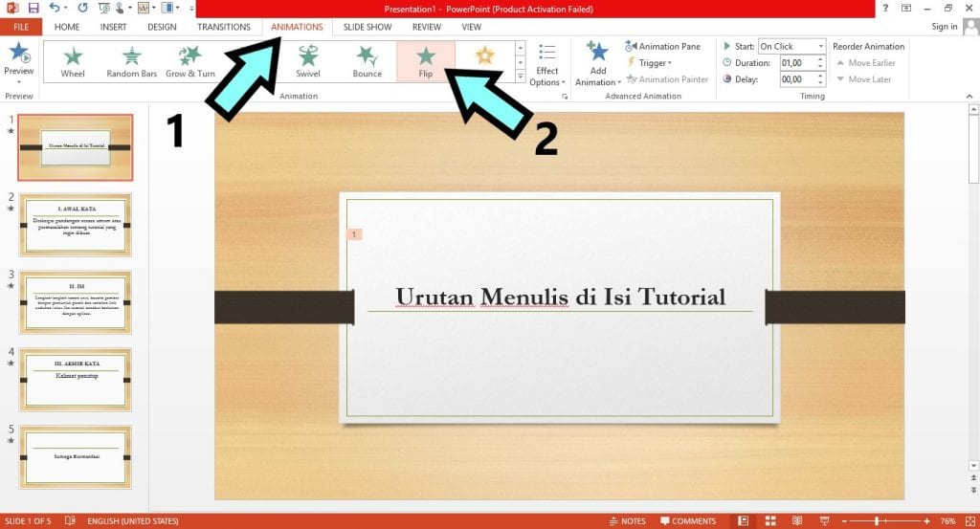Click the animation order tag 1 on slide
This screenshot has height=529, width=980.
(354, 234)
